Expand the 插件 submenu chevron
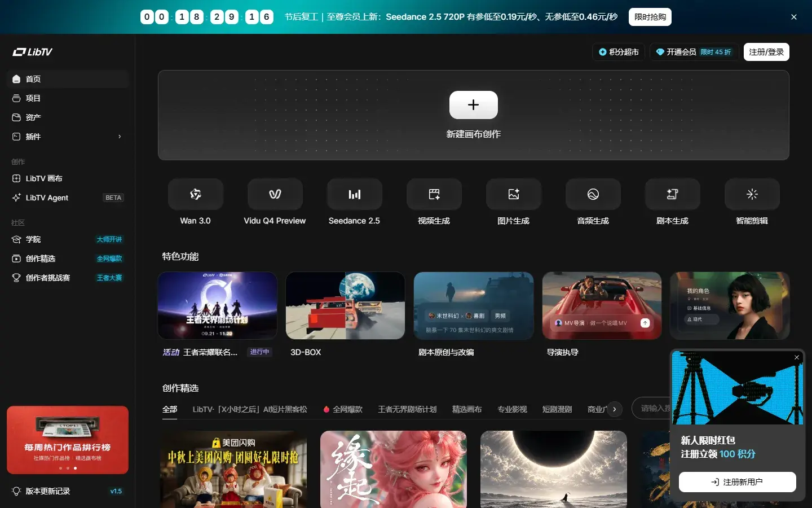 120,137
